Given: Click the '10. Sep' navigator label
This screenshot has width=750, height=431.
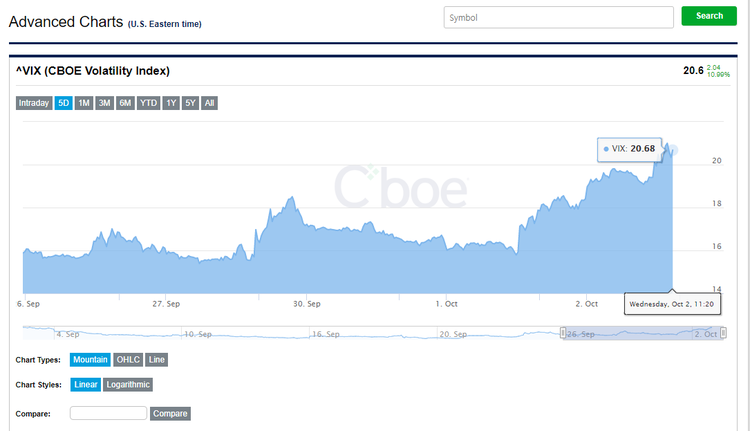Looking at the screenshot, I should point(198,334).
